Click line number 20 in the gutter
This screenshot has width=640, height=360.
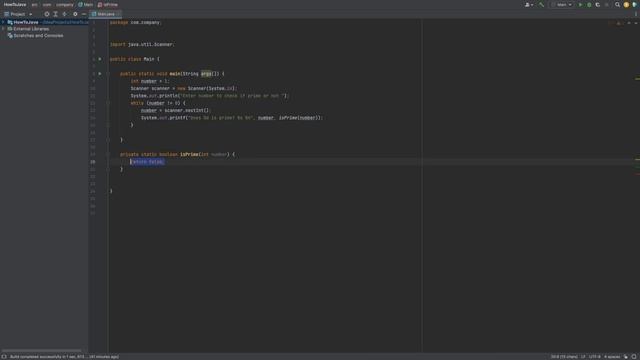93,162
